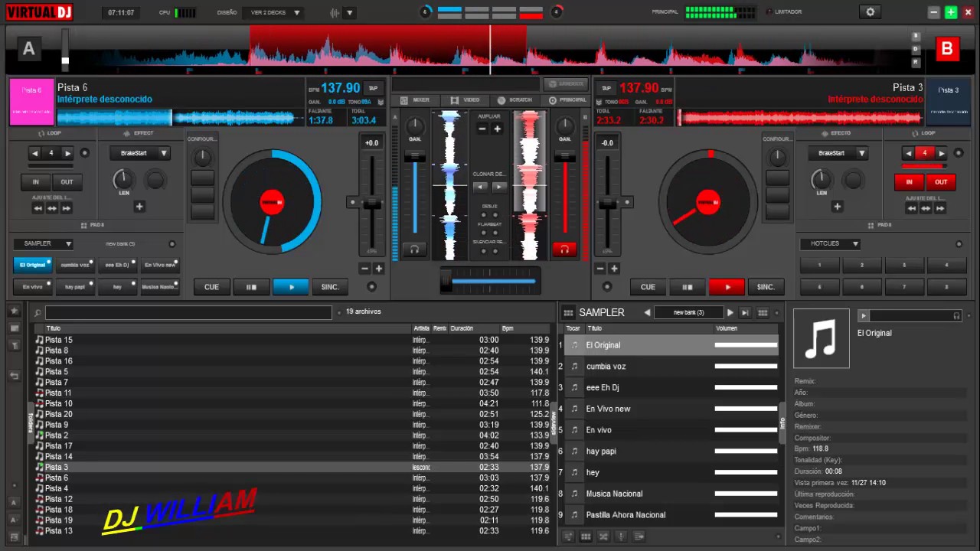Viewport: 980px width, 551px height.
Task: Click pitch plus button on deck B
Action: pyautogui.click(x=614, y=269)
